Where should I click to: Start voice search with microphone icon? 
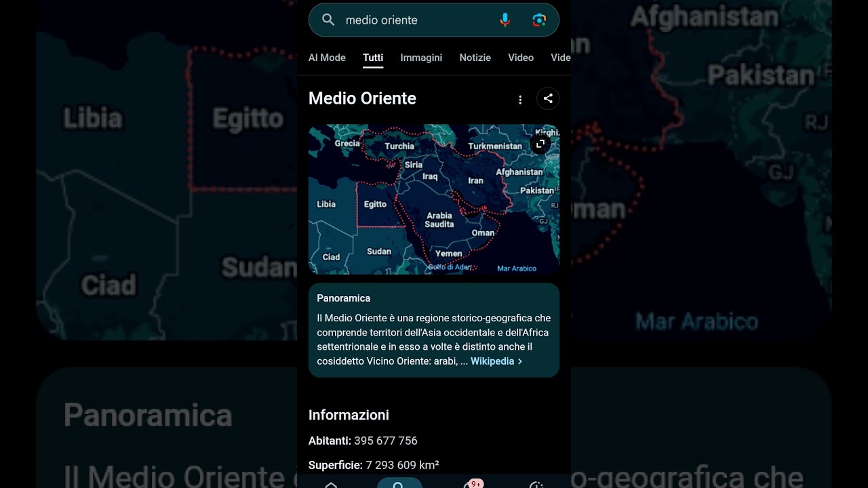(505, 20)
